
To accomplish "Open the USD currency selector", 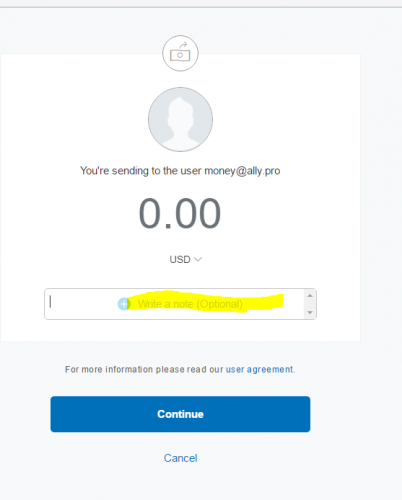I will tap(186, 259).
